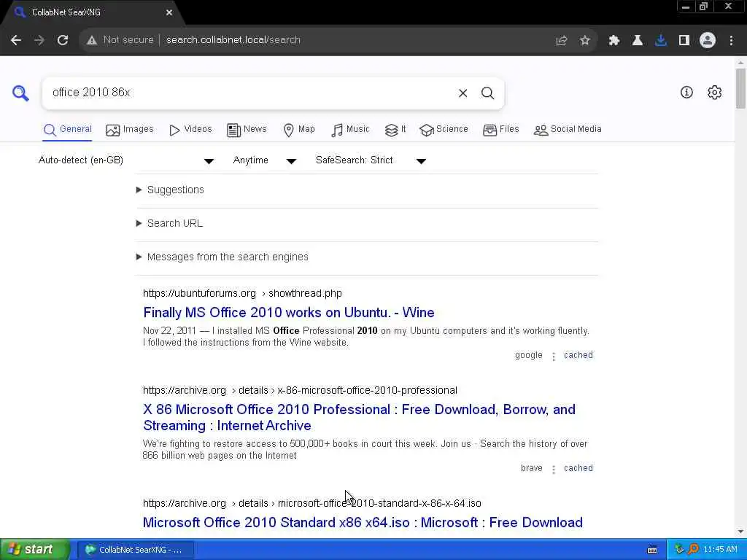Switch to Social Media category tab
Screen dimensions: 747x560
point(568,130)
